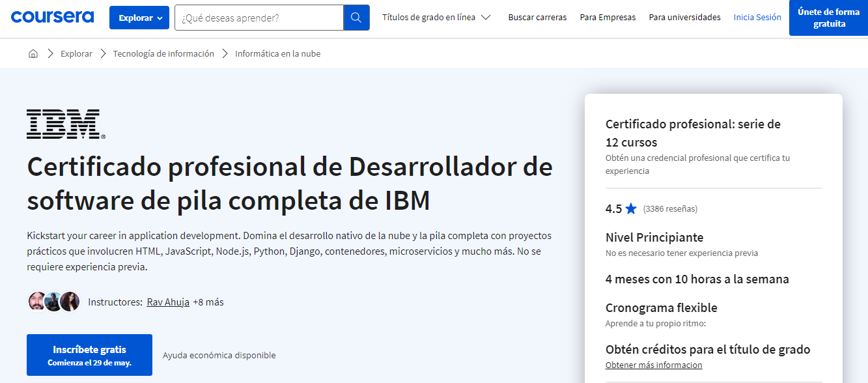Click the IBM logo

click(62, 124)
